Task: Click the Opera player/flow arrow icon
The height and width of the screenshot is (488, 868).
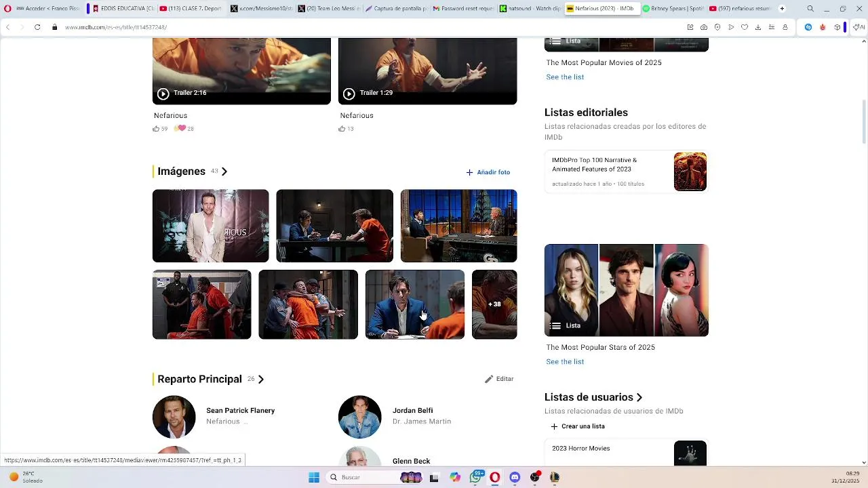Action: click(x=731, y=27)
